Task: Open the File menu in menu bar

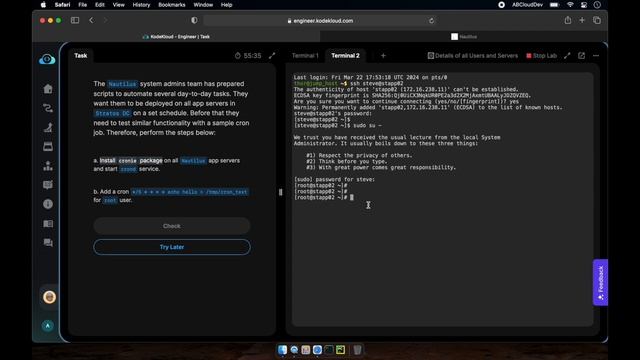Action: (x=82, y=5)
